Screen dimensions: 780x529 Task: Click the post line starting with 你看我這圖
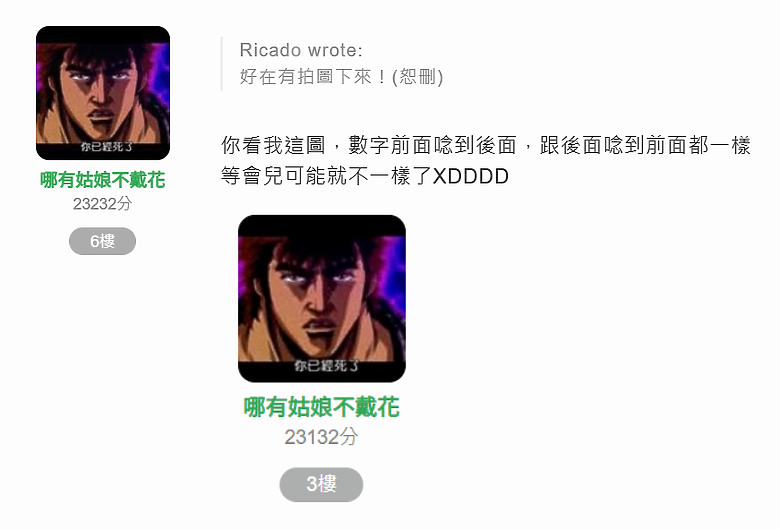486,145
